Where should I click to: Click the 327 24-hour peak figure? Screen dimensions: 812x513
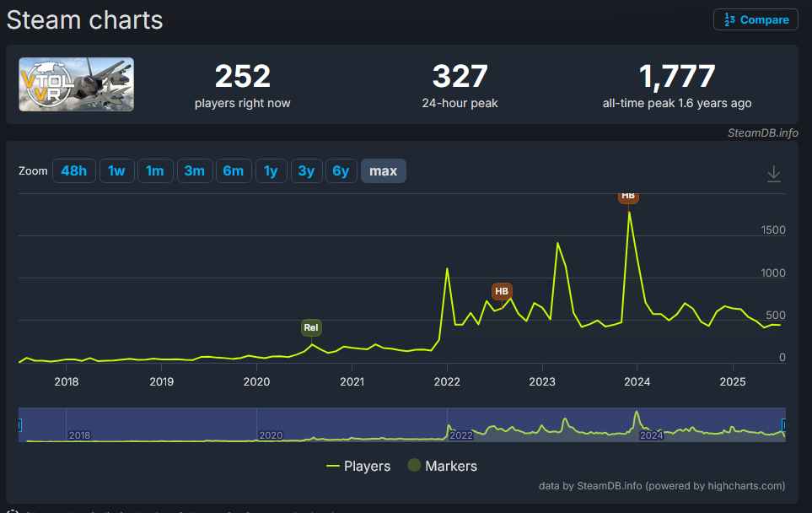(x=460, y=76)
